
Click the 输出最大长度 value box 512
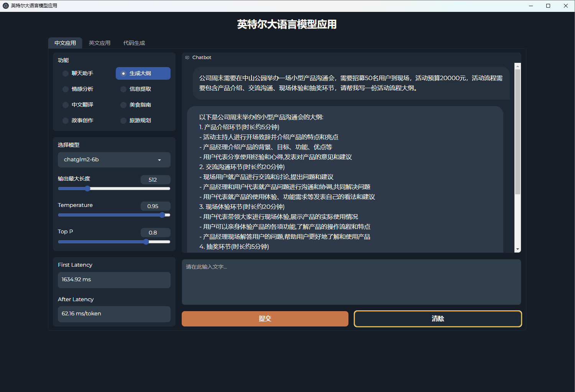(156, 180)
